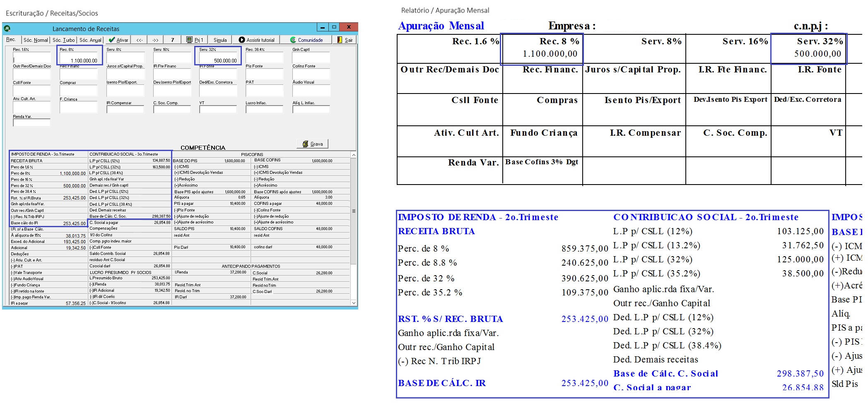The image size is (868, 408).
Task: Click the Ativar checkmark button
Action: (x=118, y=40)
